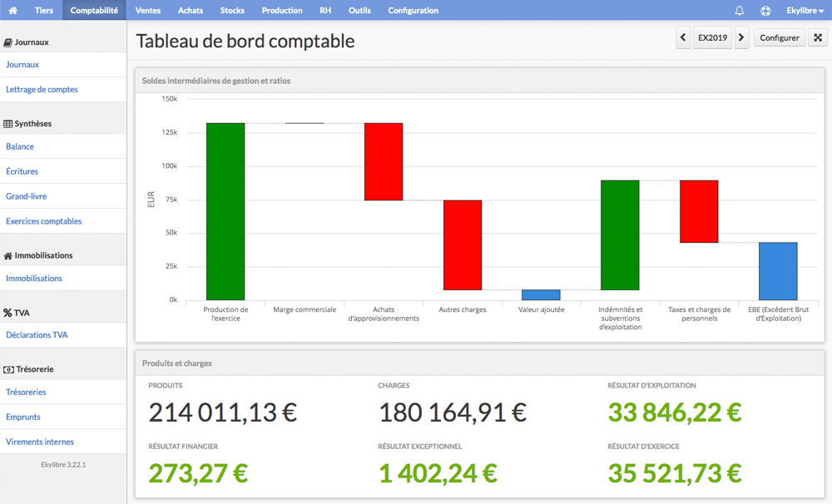
Task: Click the EUR axis title
Action: (151, 200)
